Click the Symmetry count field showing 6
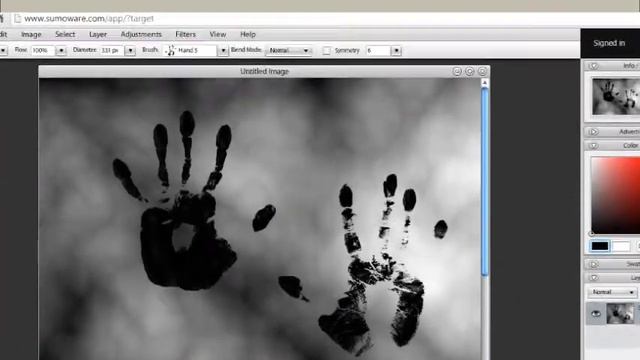The height and width of the screenshot is (360, 640). point(378,50)
